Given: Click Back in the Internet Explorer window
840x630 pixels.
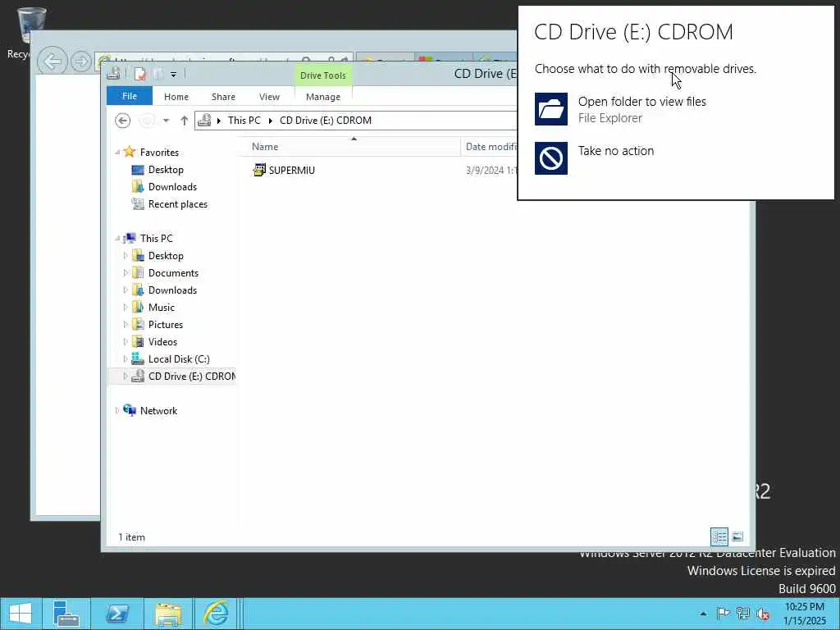Looking at the screenshot, I should click(52, 62).
